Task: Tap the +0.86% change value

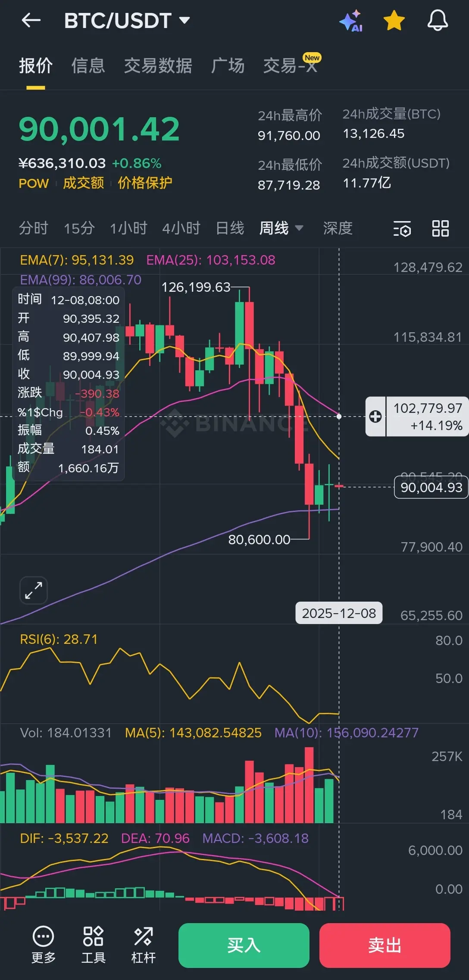Action: [137, 163]
